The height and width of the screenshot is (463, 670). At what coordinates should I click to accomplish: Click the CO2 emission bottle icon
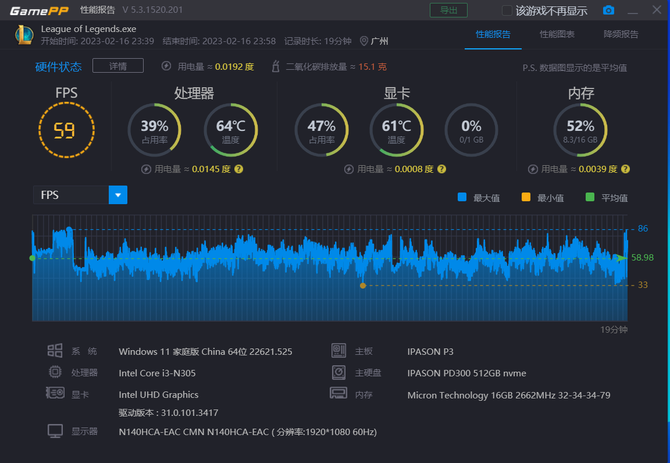point(276,67)
